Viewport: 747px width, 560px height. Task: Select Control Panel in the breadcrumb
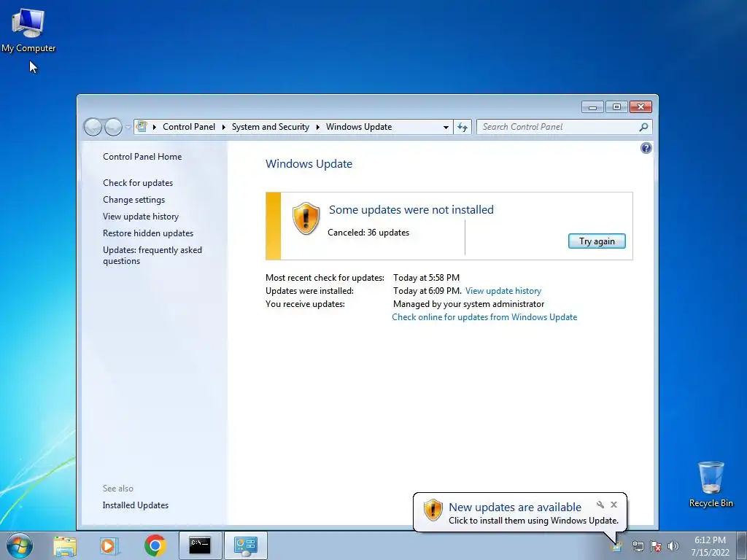point(189,127)
